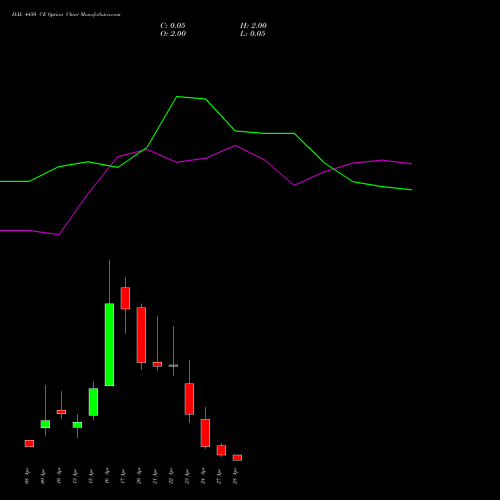Select the high value 'H: 2.00'
The width and height of the screenshot is (500, 500).
point(253,26)
